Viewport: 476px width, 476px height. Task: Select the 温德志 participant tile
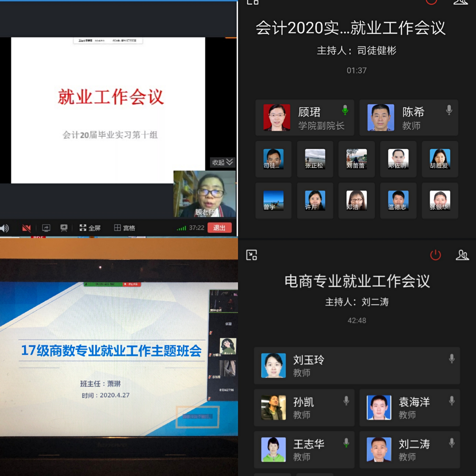[x=398, y=201]
